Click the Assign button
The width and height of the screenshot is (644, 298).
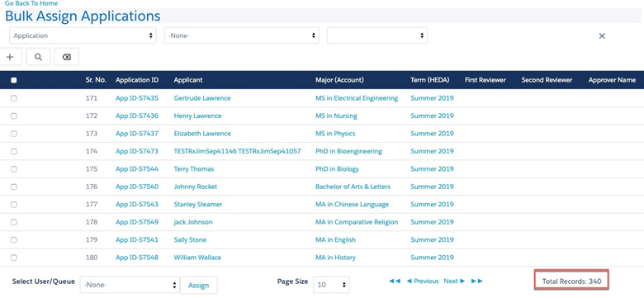coord(199,286)
